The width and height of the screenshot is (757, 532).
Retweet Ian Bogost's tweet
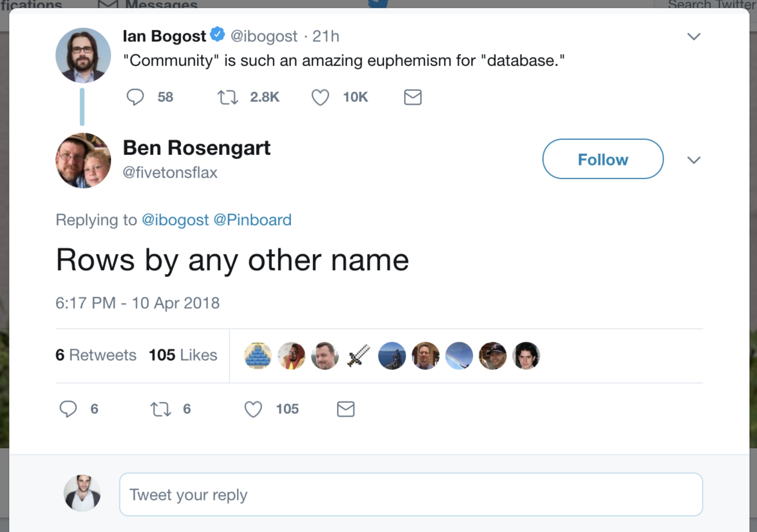228,98
